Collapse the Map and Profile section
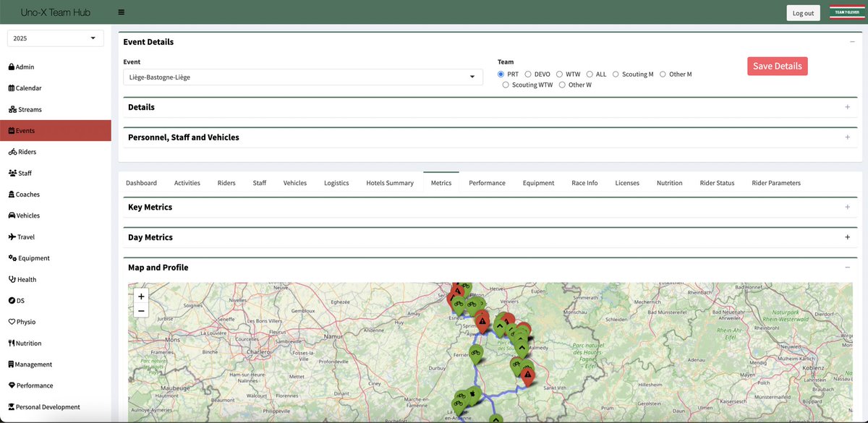The height and width of the screenshot is (423, 868). click(847, 268)
